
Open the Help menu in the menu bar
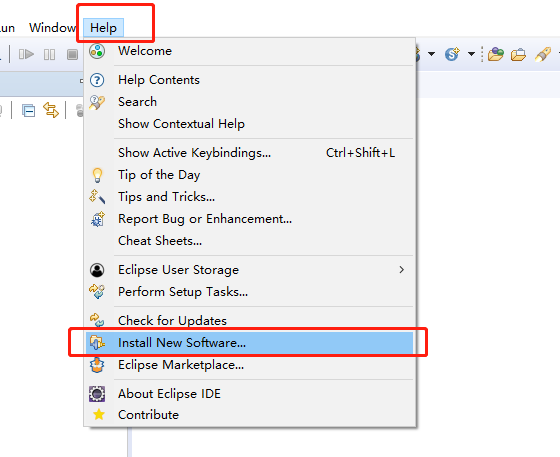103,27
